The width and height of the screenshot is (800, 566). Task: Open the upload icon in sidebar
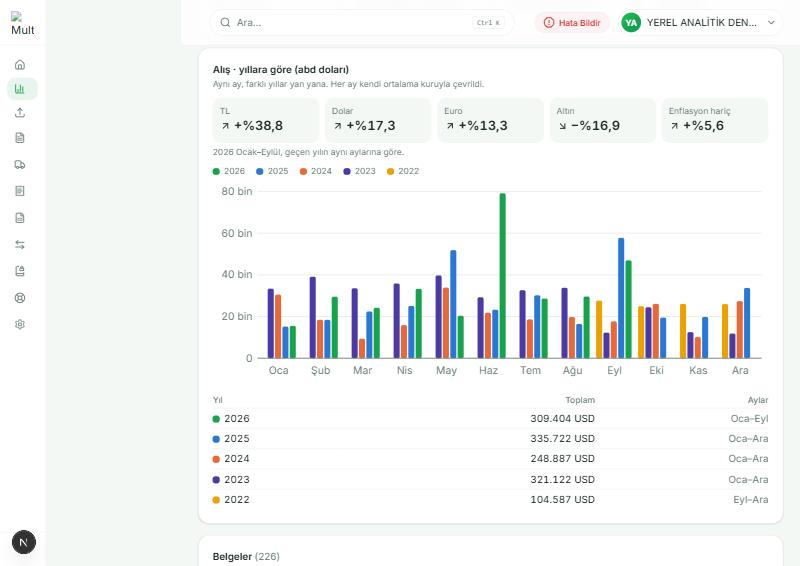(x=20, y=113)
